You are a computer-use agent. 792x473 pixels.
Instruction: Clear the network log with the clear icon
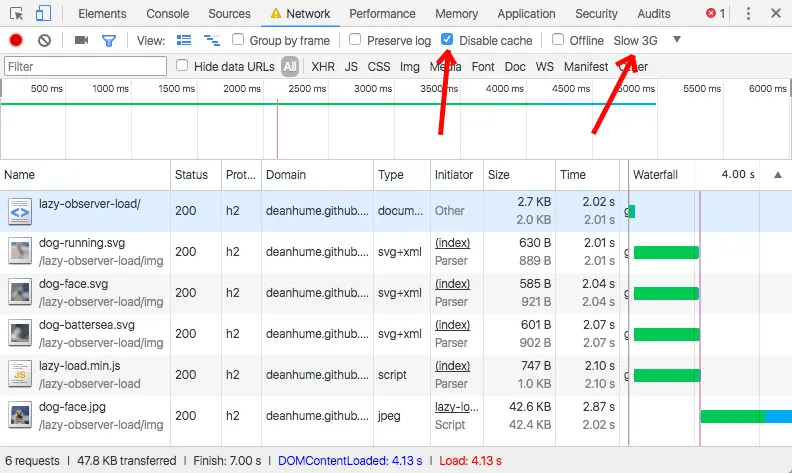click(x=44, y=40)
